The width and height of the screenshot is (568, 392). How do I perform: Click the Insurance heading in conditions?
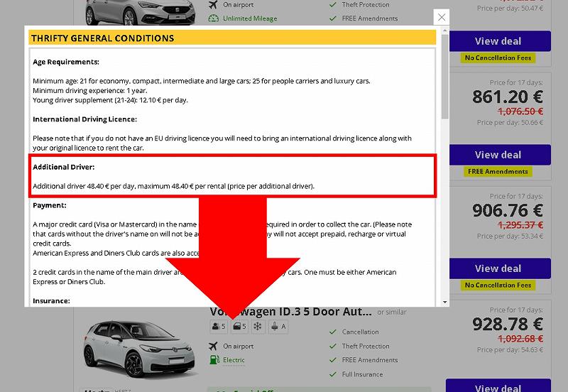click(51, 301)
